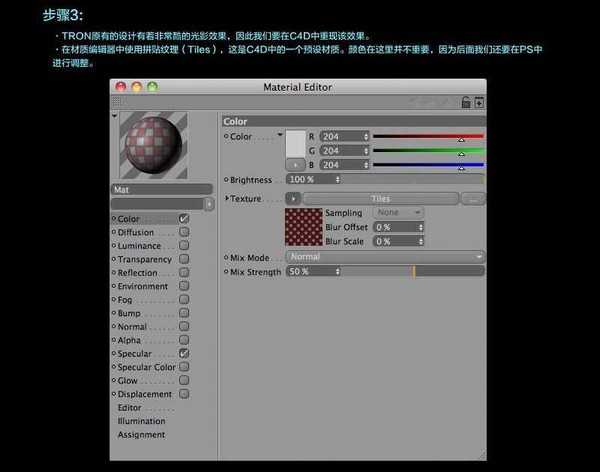This screenshot has height=472, width=600.
Task: Enable the Transparency channel checkbox
Action: tap(184, 259)
